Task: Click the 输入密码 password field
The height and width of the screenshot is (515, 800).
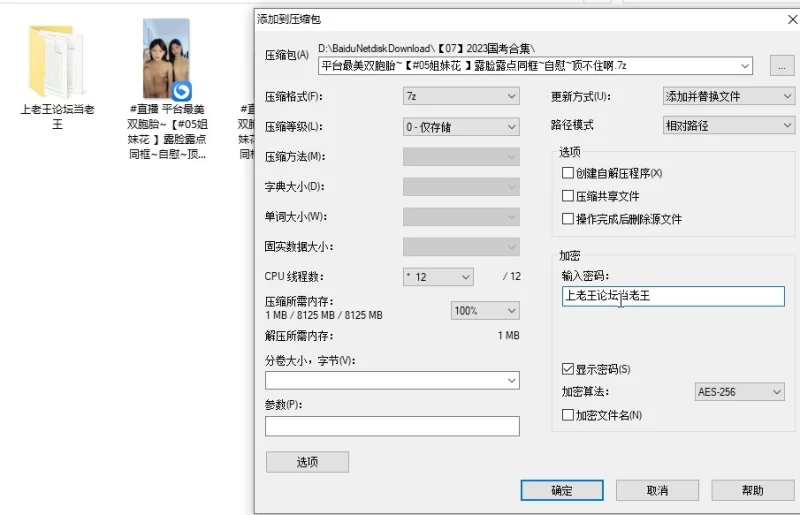Action: [673, 296]
